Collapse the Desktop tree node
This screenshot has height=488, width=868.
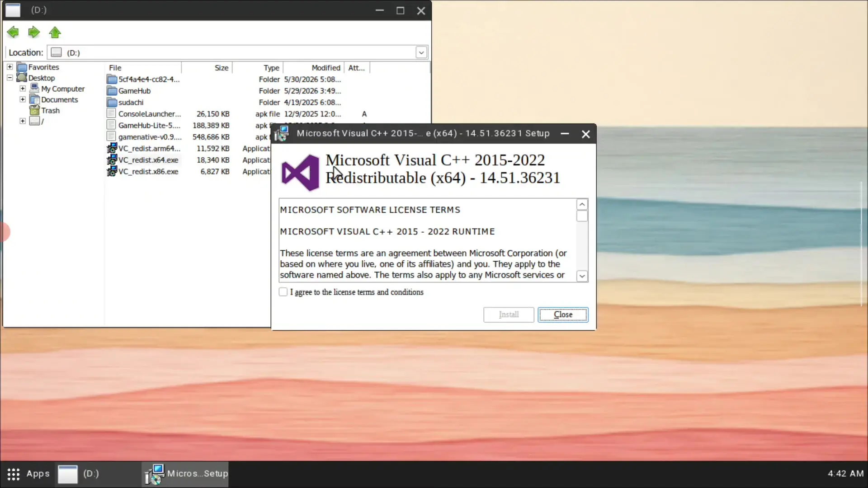(x=9, y=78)
